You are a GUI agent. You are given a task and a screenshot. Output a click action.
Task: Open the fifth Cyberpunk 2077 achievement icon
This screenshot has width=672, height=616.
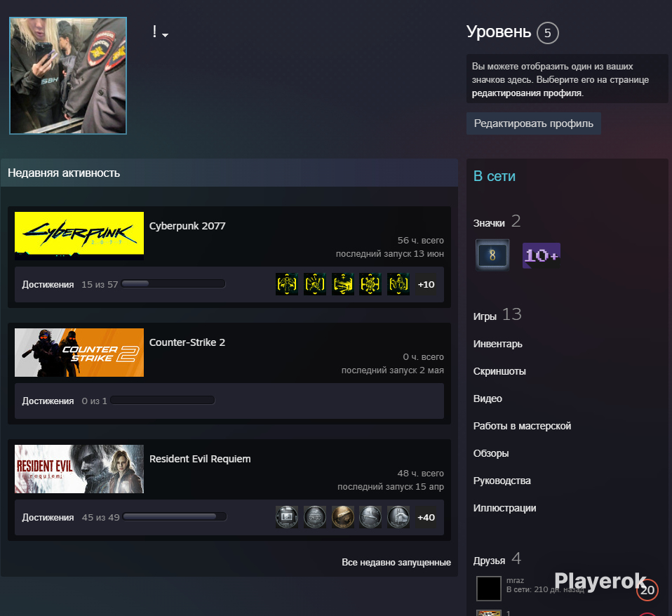point(398,284)
